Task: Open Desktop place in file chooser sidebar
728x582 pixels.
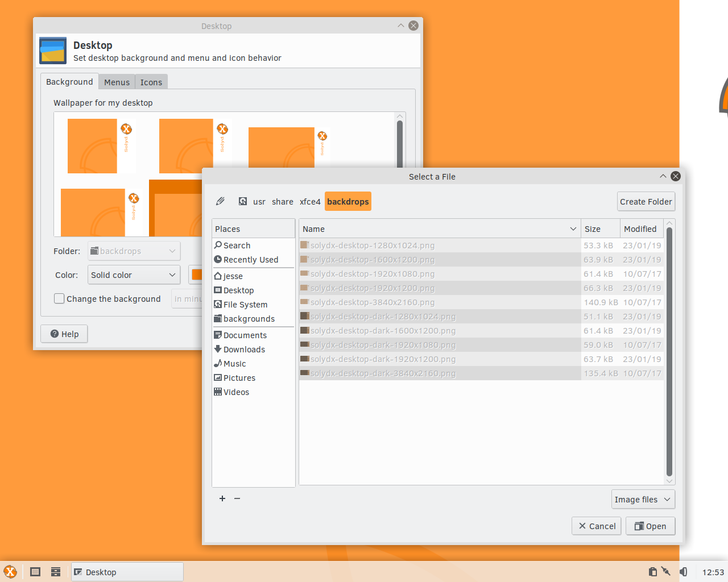Action: click(254, 290)
